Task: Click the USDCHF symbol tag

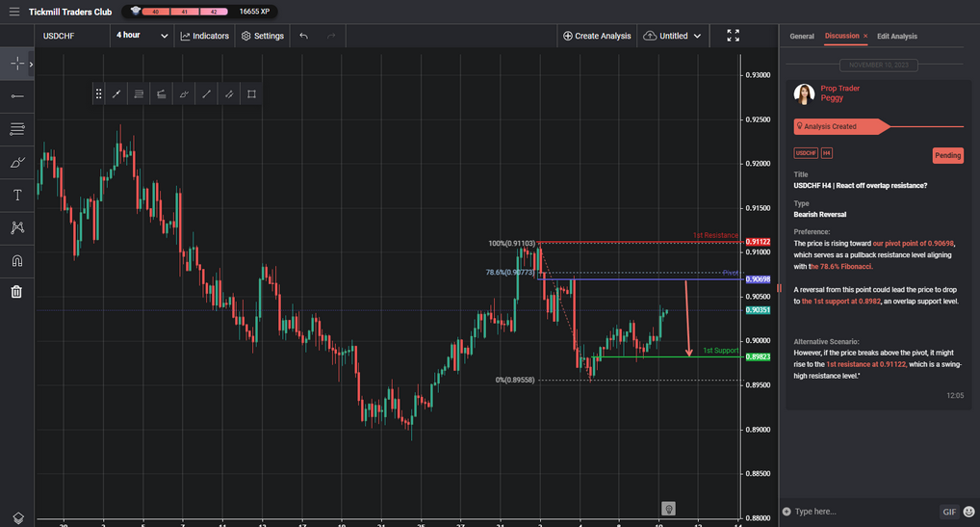Action: (x=806, y=153)
